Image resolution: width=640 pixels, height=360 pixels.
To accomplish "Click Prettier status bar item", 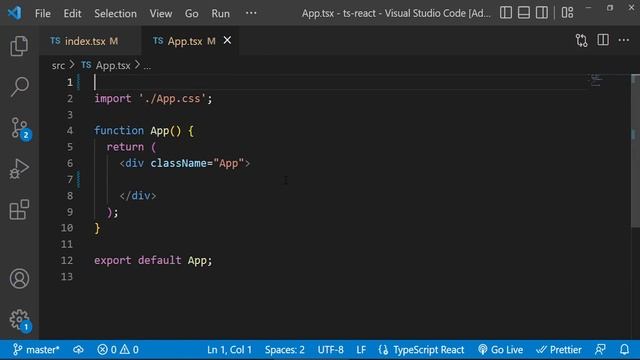I will tap(559, 350).
